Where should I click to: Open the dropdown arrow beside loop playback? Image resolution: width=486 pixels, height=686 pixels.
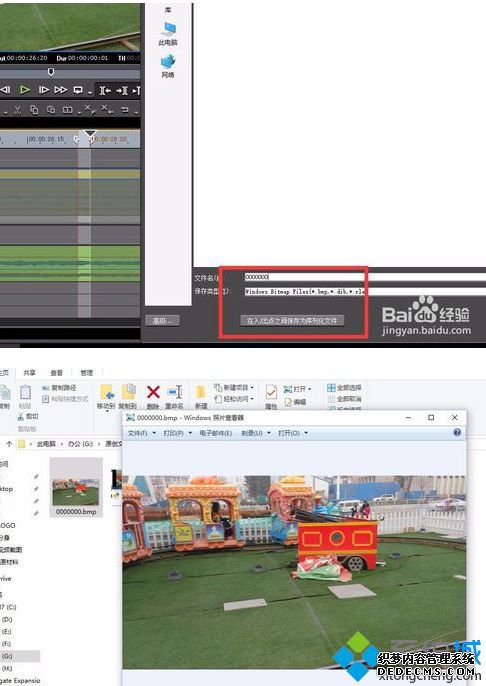coord(89,92)
